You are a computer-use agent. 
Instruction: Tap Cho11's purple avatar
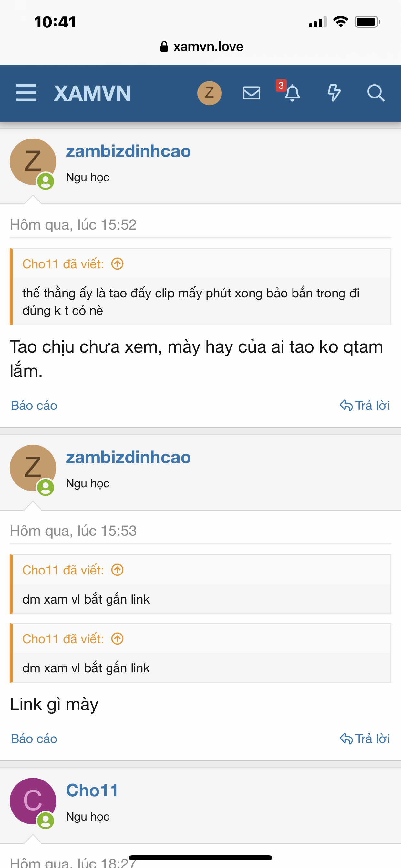33,801
